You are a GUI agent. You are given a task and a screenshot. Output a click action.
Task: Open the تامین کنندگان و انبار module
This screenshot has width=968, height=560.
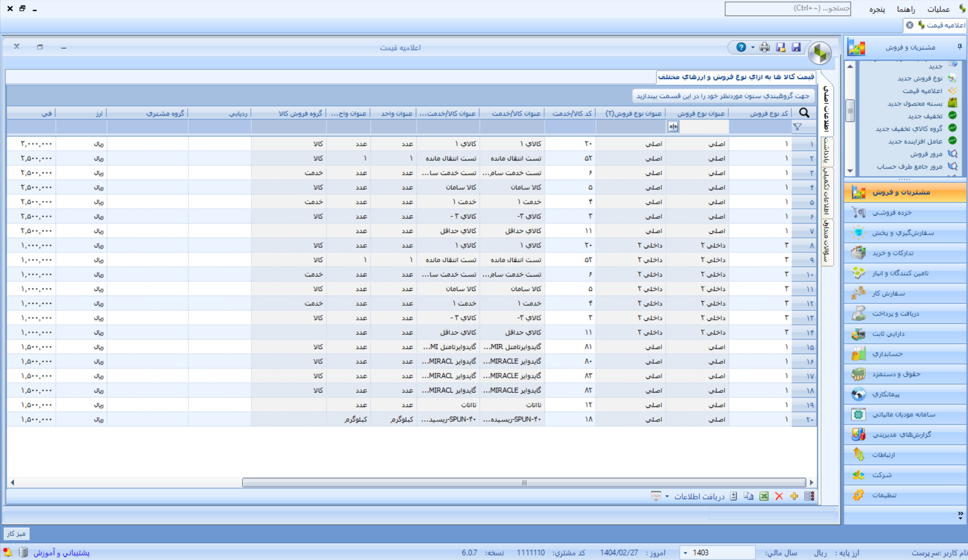point(905,273)
